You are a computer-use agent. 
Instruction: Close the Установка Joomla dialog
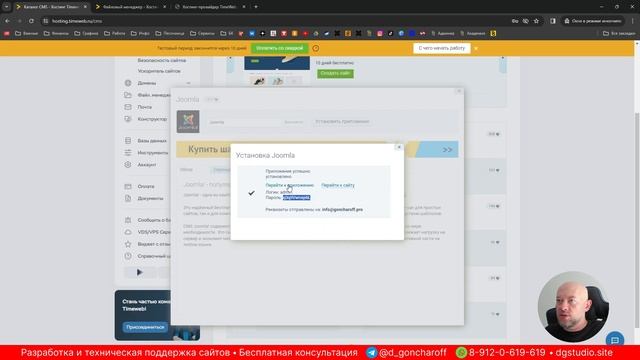[x=399, y=147]
